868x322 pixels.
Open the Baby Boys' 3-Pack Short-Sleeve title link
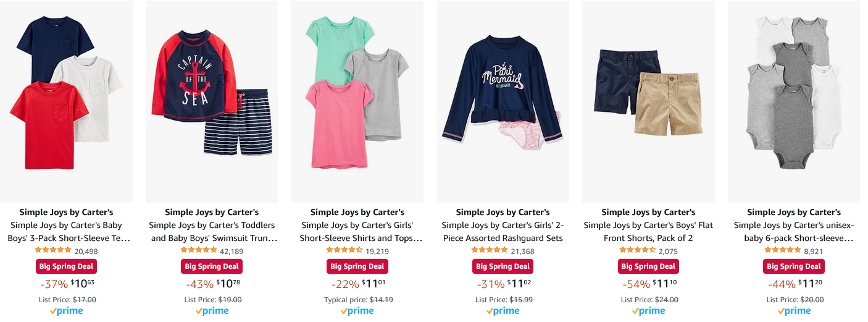point(66,232)
